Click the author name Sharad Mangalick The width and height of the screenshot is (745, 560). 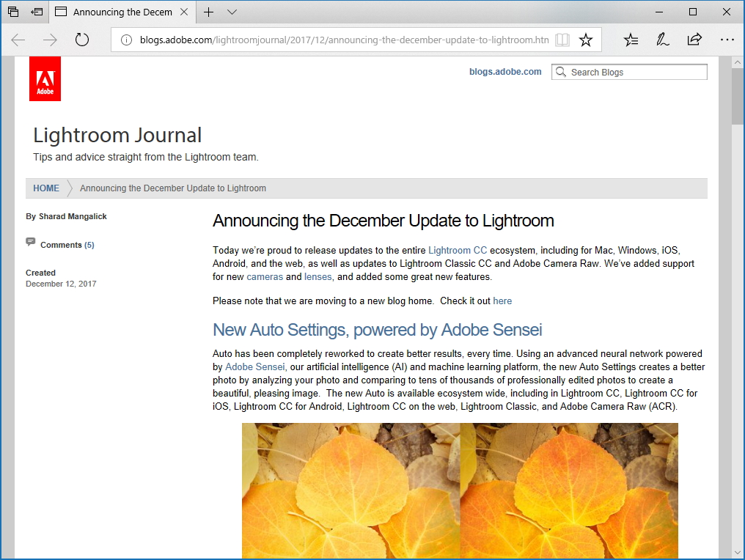pos(73,216)
